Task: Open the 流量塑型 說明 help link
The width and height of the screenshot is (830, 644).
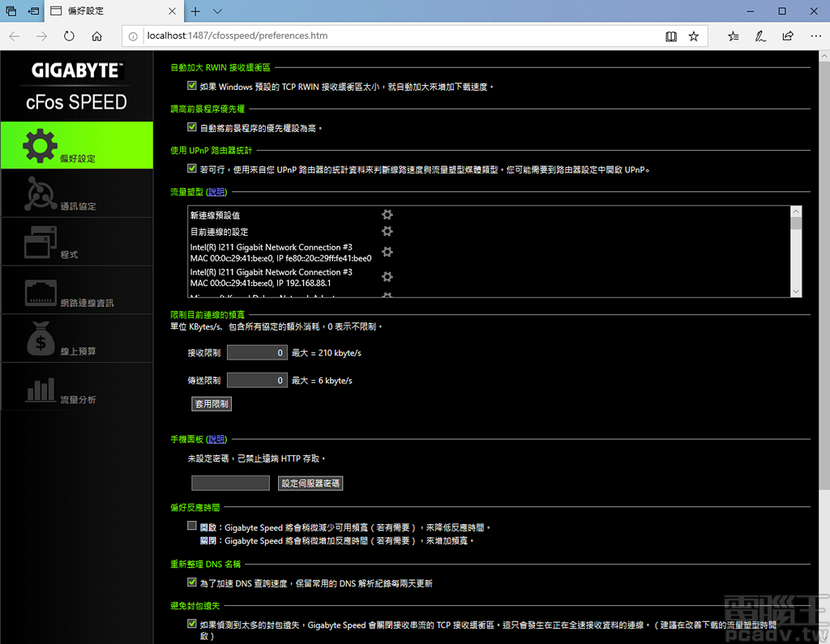Action: point(216,191)
